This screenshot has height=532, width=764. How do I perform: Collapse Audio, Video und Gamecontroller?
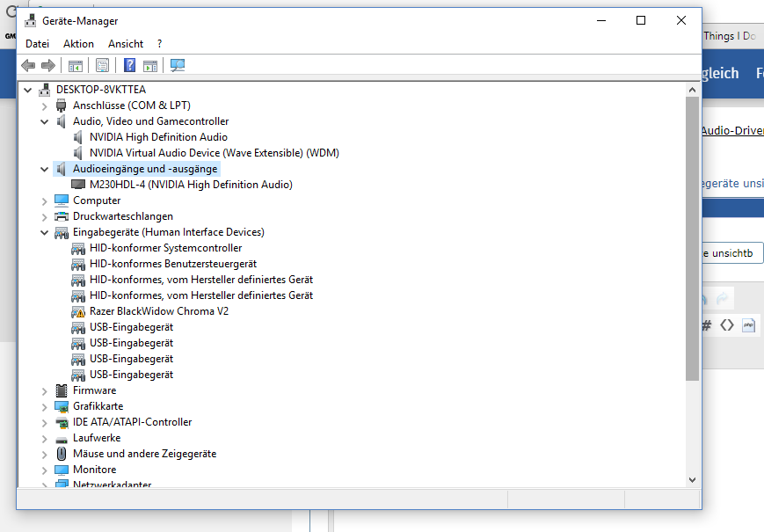click(x=44, y=121)
